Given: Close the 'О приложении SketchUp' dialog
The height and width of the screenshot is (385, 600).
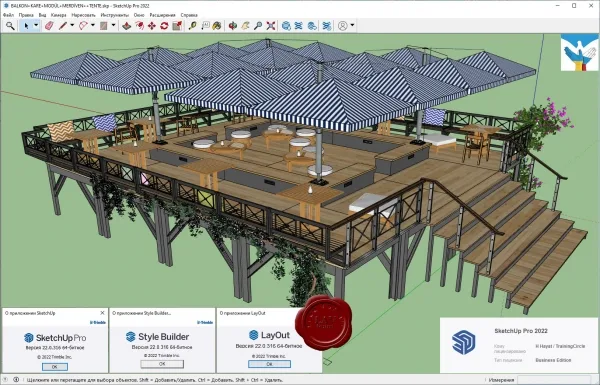Looking at the screenshot, I should pos(102,313).
